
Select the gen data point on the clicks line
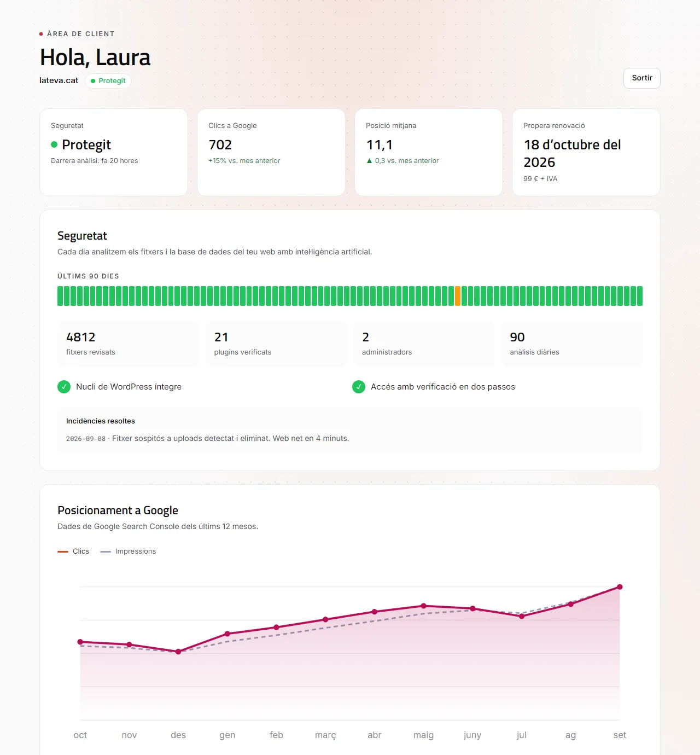tap(227, 634)
